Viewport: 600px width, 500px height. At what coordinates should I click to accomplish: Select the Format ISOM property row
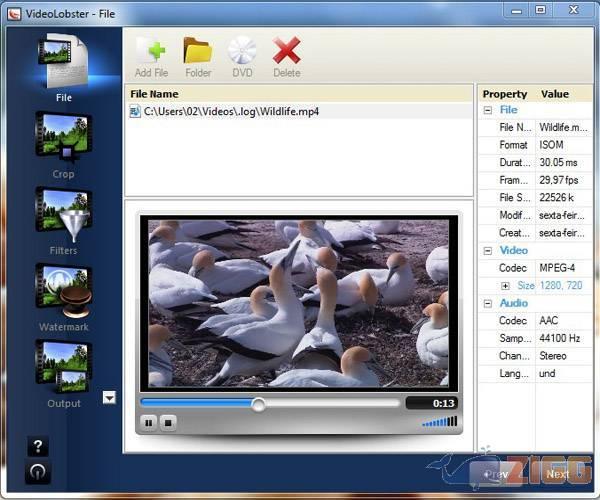[536, 145]
